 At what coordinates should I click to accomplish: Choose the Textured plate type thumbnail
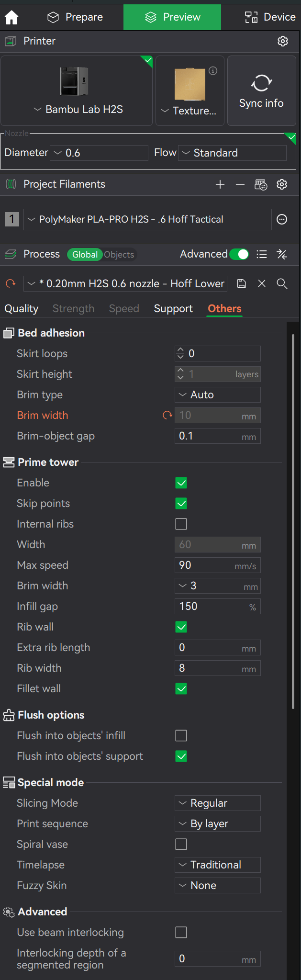(x=190, y=84)
